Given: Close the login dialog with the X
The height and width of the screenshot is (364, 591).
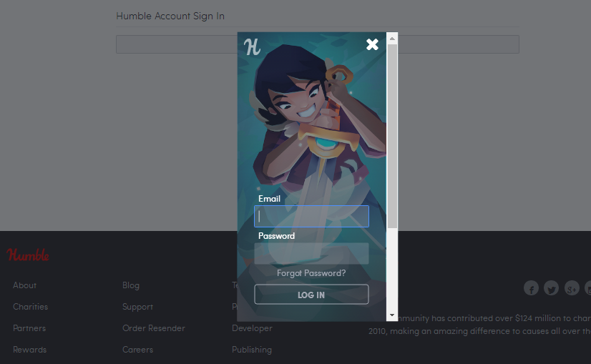Looking at the screenshot, I should [372, 44].
